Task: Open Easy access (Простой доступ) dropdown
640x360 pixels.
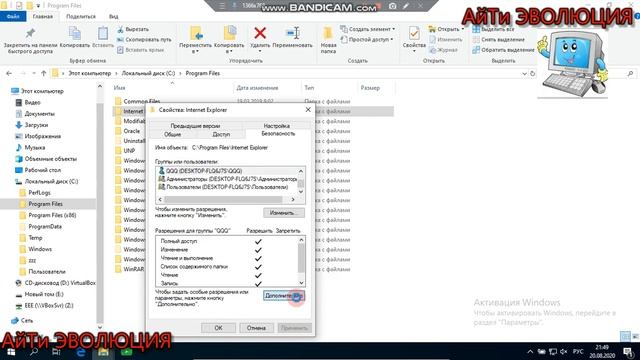Action: 367,40
